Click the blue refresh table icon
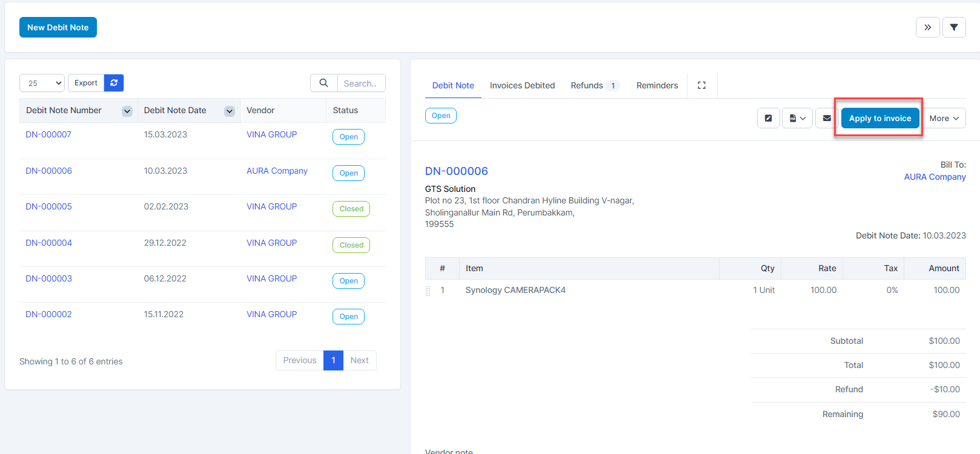 114,83
